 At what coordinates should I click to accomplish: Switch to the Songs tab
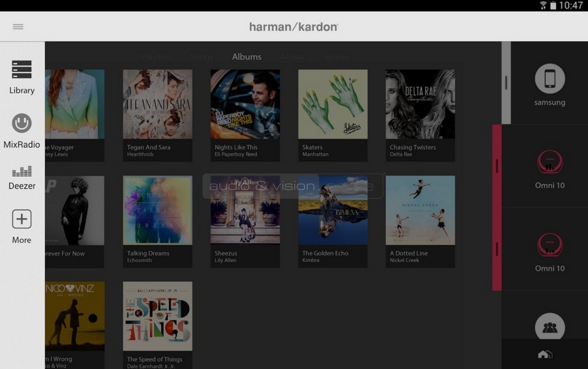pos(201,56)
